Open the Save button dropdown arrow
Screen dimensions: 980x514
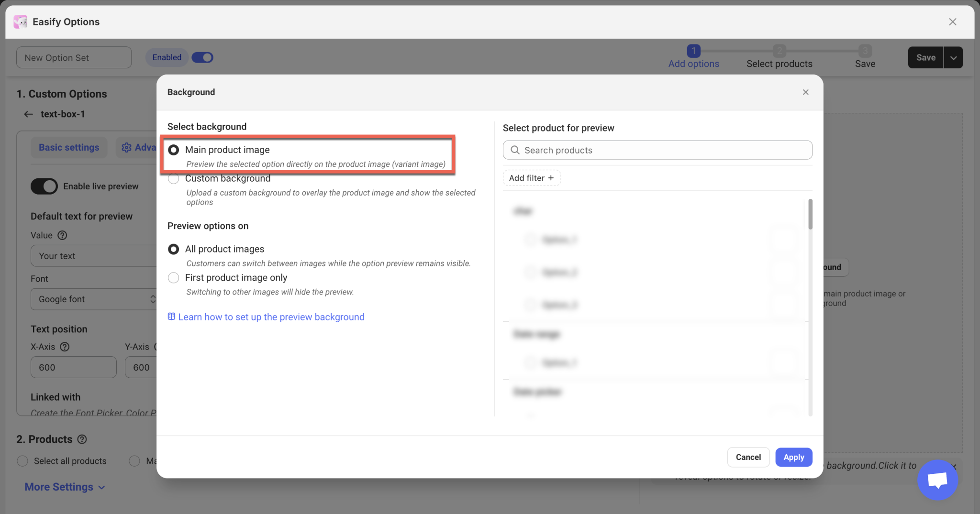(x=953, y=58)
